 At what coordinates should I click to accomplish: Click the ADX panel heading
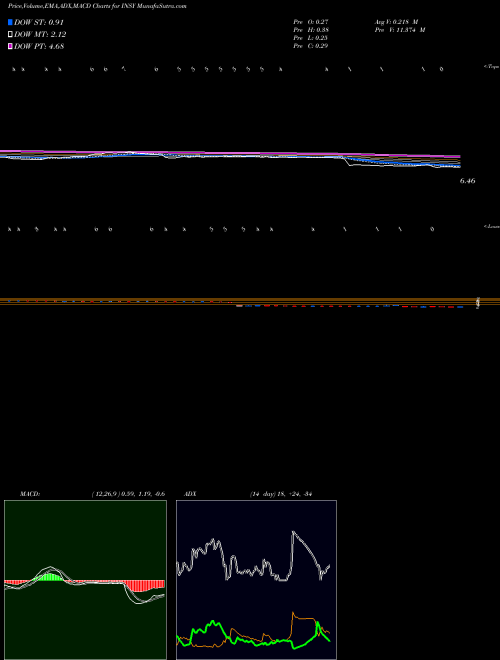pos(191,494)
